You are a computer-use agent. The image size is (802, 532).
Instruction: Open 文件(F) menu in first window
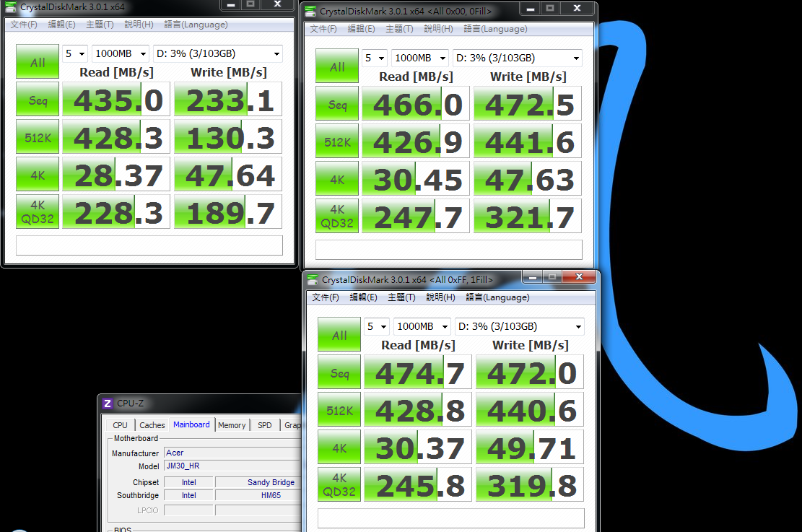pos(24,25)
